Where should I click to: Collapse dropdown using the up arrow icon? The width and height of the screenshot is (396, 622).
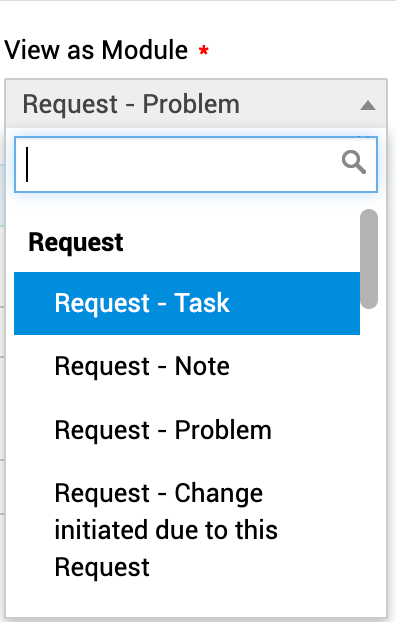[x=368, y=105]
